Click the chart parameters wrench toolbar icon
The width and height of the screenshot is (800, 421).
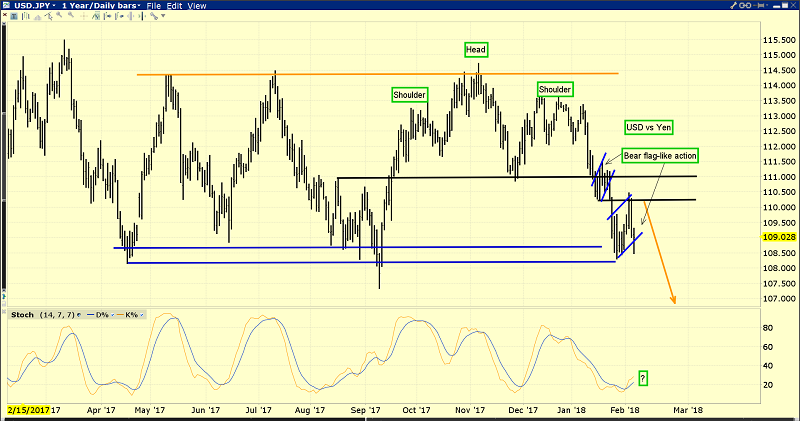[x=154, y=16]
